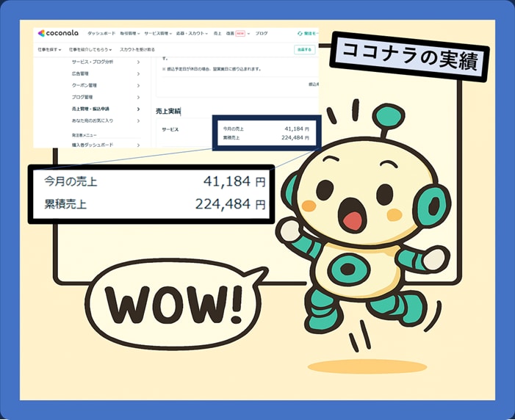Click the switch-mode icon at top right
The width and height of the screenshot is (515, 420).
coord(300,34)
